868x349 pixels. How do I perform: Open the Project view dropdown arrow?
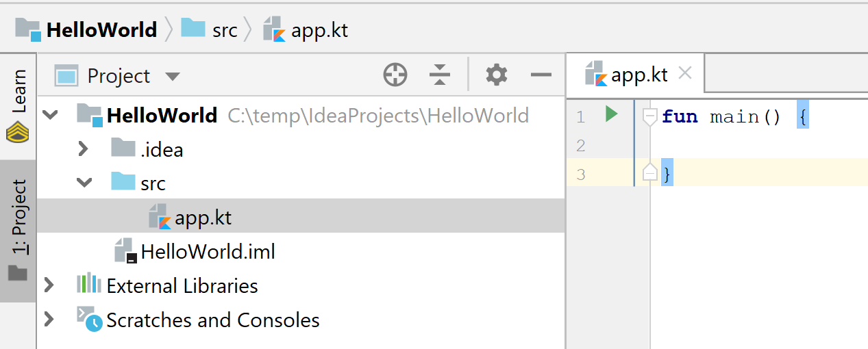[173, 76]
